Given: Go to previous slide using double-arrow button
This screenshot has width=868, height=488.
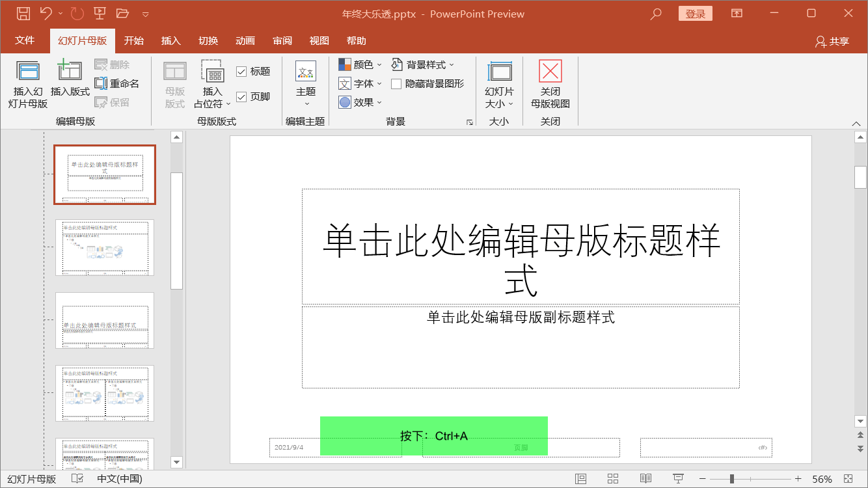Looking at the screenshot, I should coord(861,435).
